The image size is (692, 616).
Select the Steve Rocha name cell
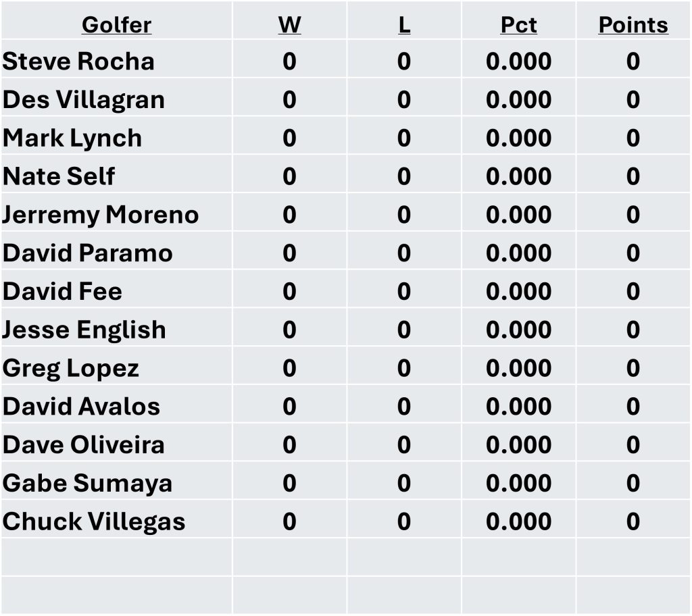78,61
